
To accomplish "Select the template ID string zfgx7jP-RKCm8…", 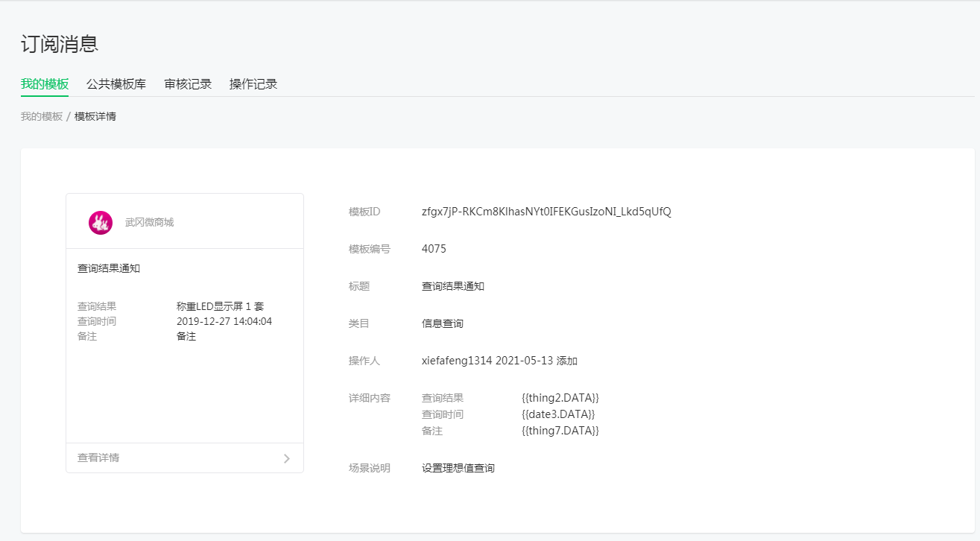I will (x=546, y=212).
